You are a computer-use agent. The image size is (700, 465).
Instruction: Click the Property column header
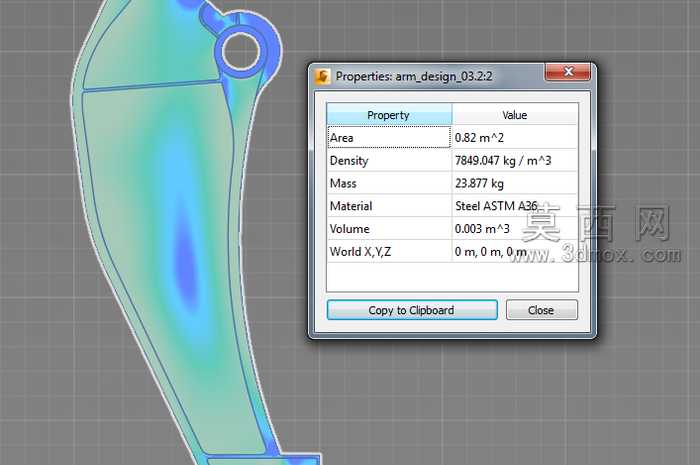(x=389, y=115)
